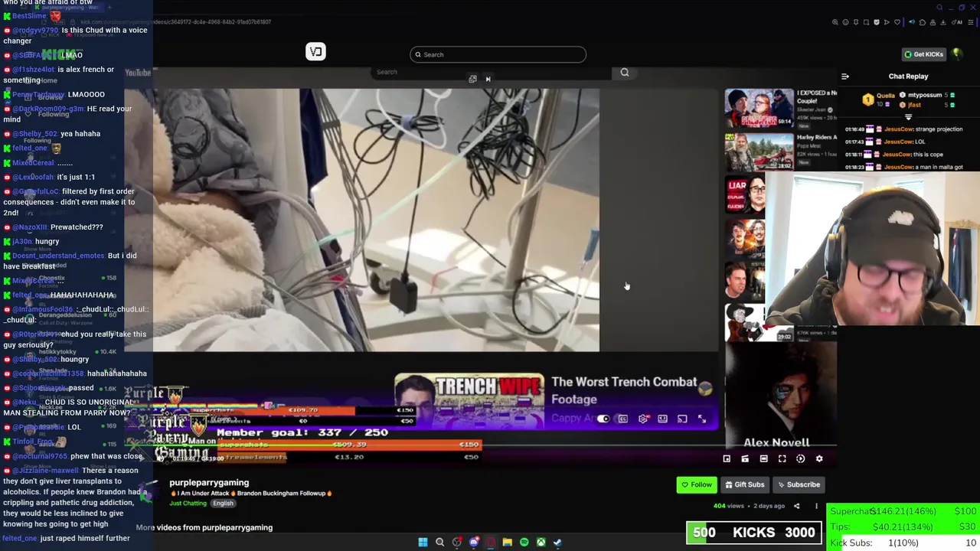Toggle the browser ad-block shield icon
980x551 pixels.
click(x=877, y=22)
